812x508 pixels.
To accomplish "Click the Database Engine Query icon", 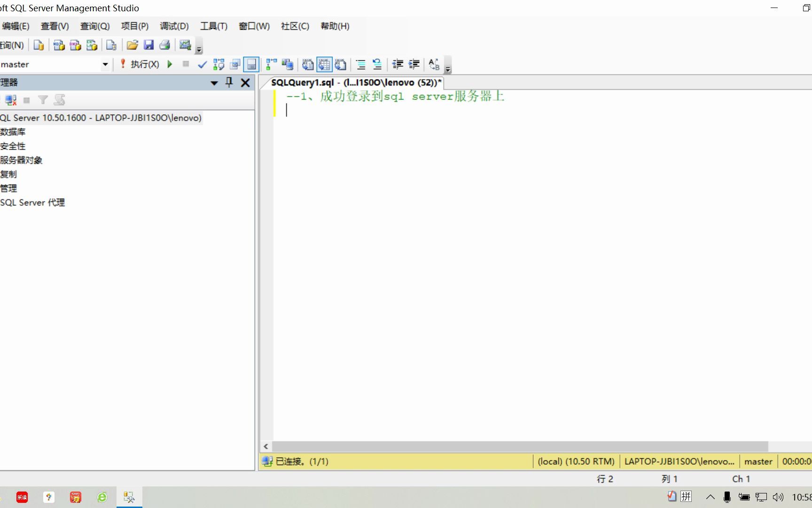I will [39, 45].
